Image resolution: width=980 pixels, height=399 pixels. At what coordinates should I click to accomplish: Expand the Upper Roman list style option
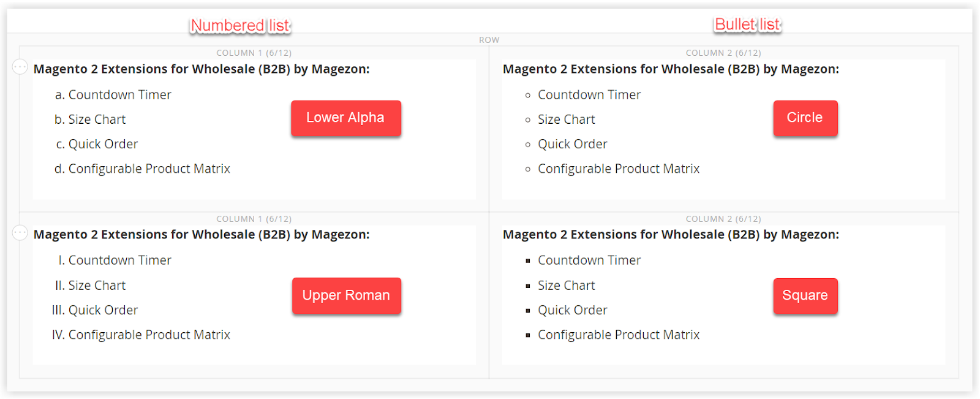point(346,295)
